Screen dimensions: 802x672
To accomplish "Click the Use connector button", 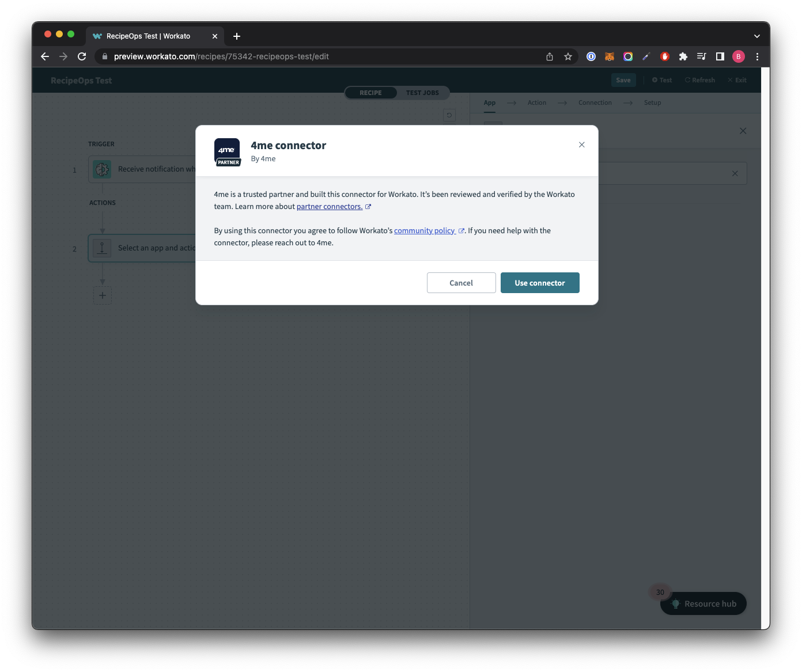I will [x=540, y=283].
